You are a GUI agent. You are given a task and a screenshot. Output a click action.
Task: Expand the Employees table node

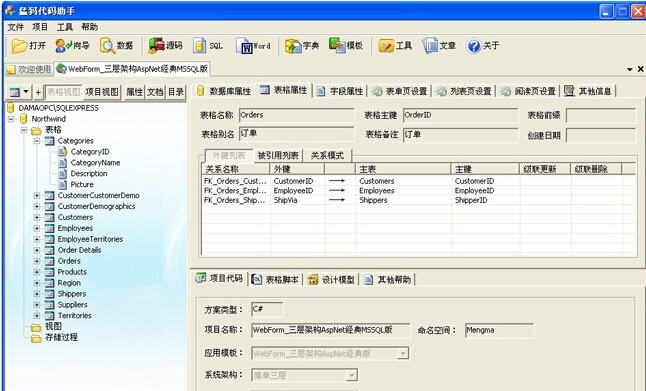[37, 228]
